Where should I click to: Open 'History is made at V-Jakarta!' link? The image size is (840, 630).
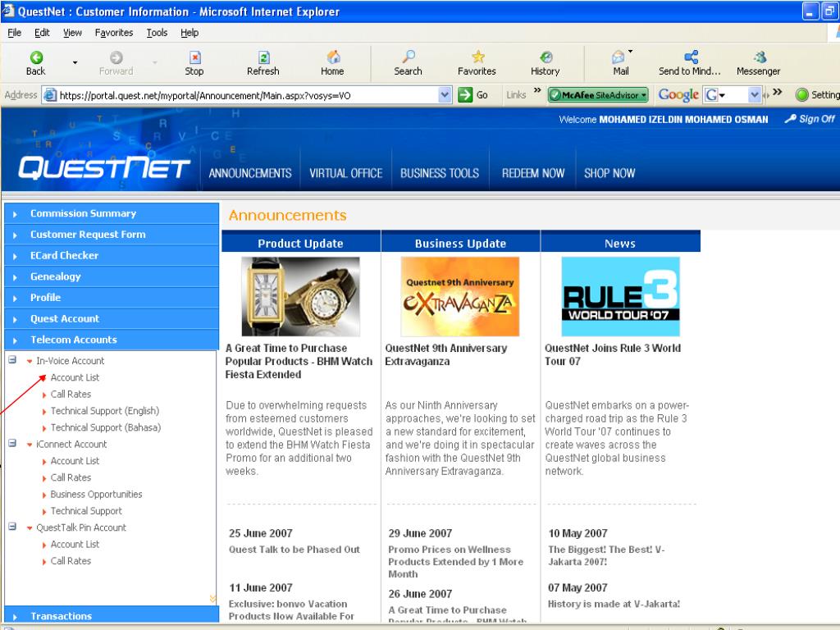614,604
